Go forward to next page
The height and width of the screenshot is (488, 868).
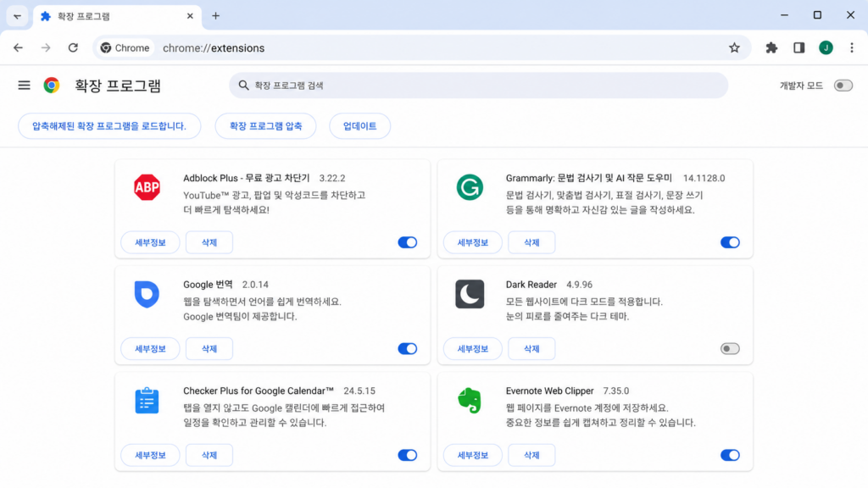coord(46,48)
